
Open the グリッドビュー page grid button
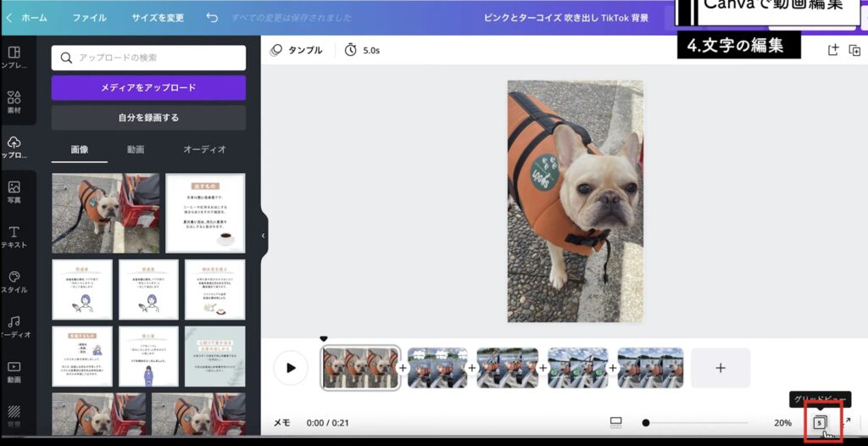coord(820,423)
